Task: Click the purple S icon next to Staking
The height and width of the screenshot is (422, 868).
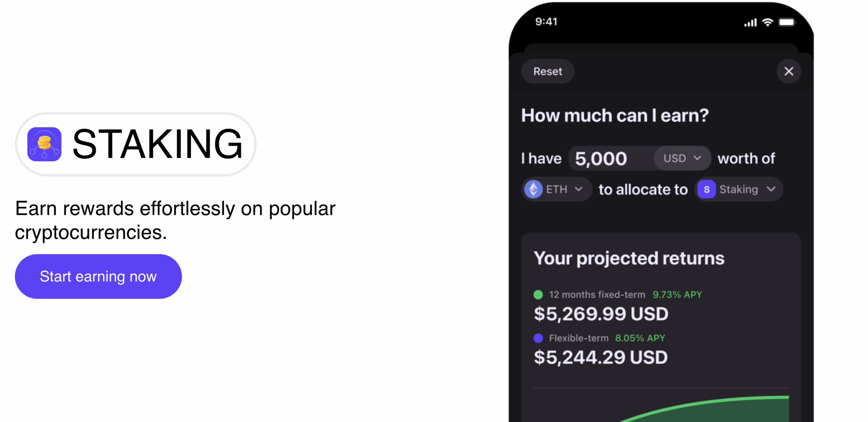Action: pyautogui.click(x=708, y=189)
